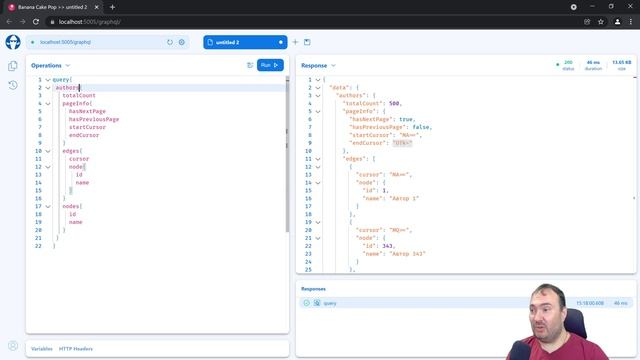Go back in browser navigation

[9, 22]
